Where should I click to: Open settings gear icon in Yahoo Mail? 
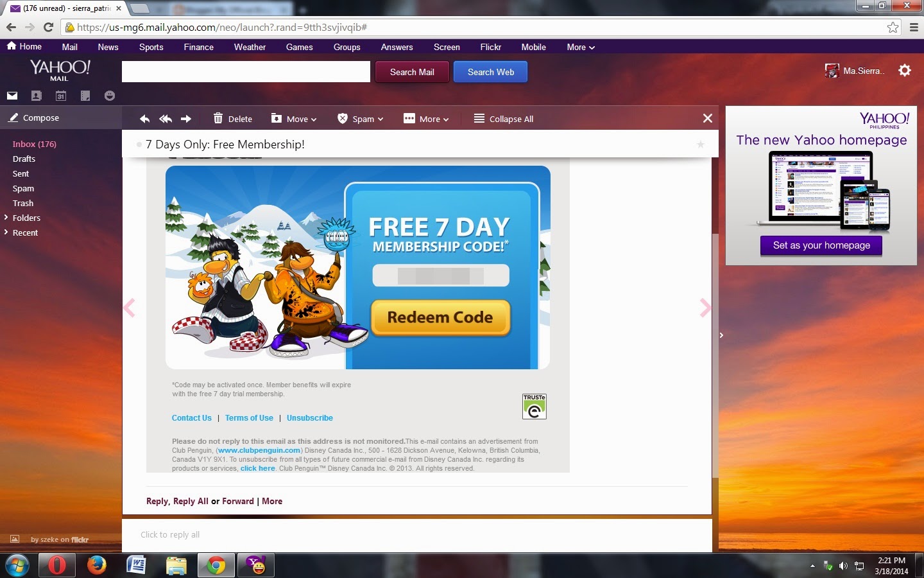(x=905, y=71)
